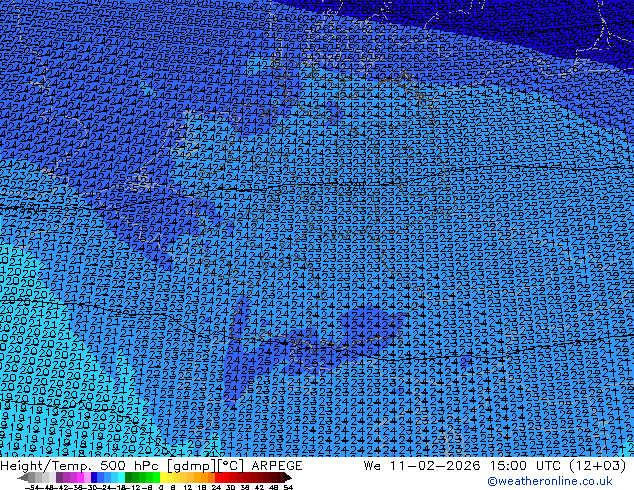The width and height of the screenshot is (634, 490).
Task: Choose the dark purple legend swatch
Action: coord(59,478)
